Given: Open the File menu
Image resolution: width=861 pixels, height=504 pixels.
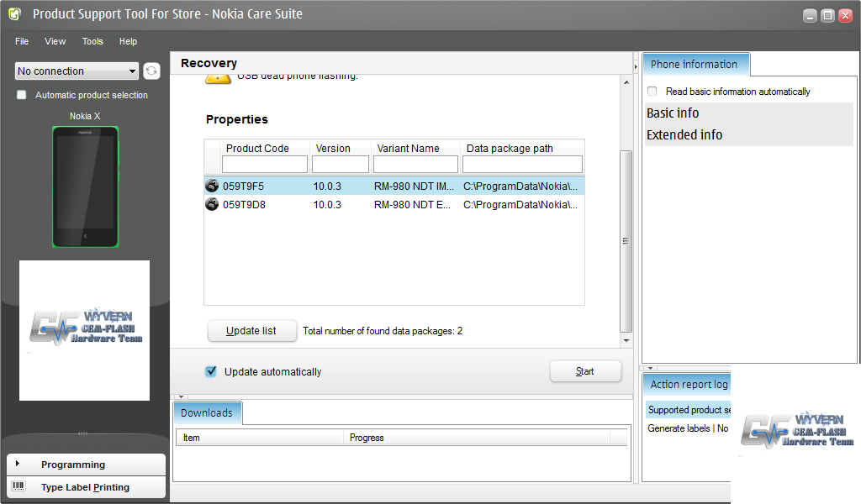Looking at the screenshot, I should coord(22,41).
